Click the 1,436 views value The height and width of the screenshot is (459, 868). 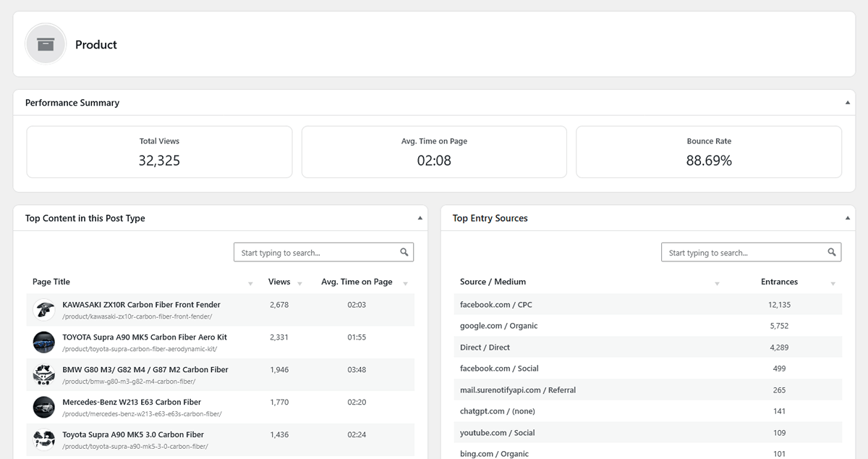tap(279, 434)
